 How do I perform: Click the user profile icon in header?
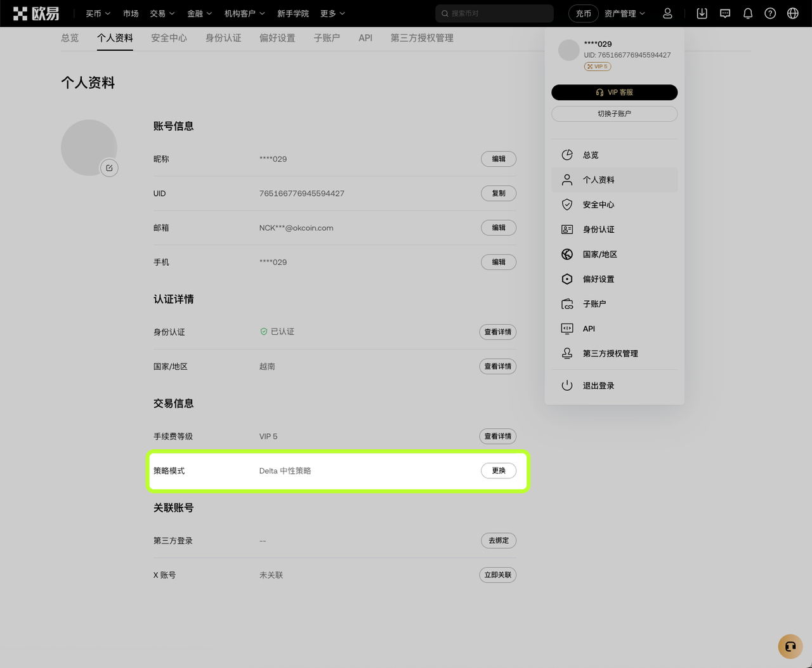pos(667,13)
